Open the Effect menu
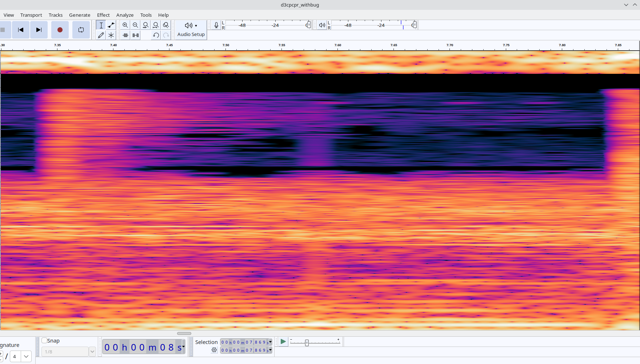Viewport: 640px width, 364px height. point(103,15)
